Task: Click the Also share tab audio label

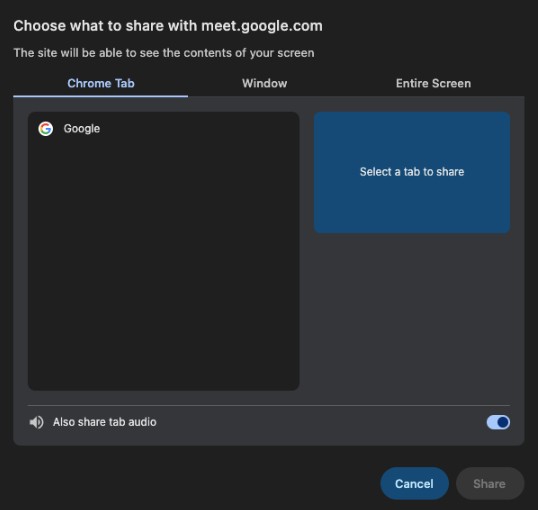Action: pyautogui.click(x=105, y=422)
